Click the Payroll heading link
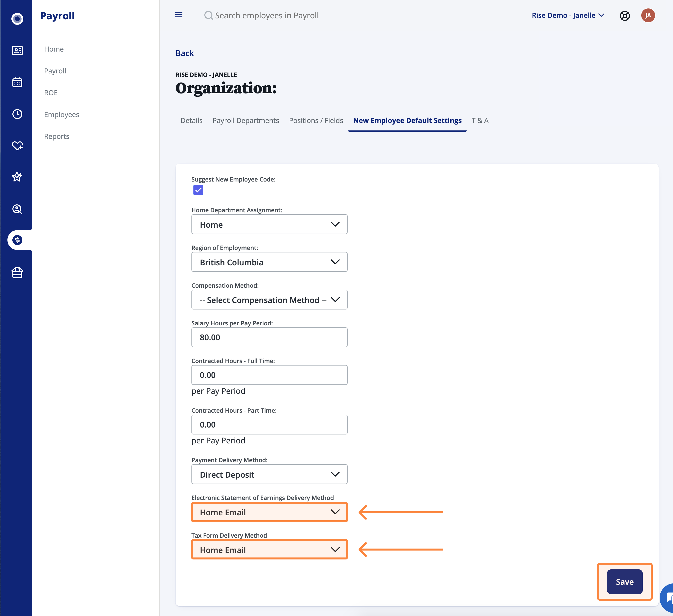Screen dimensions: 673x616 coord(58,16)
